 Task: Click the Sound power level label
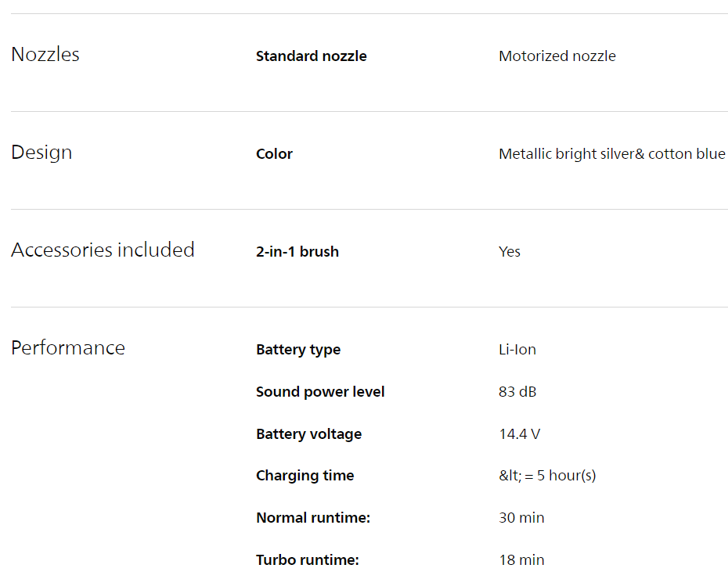click(320, 392)
